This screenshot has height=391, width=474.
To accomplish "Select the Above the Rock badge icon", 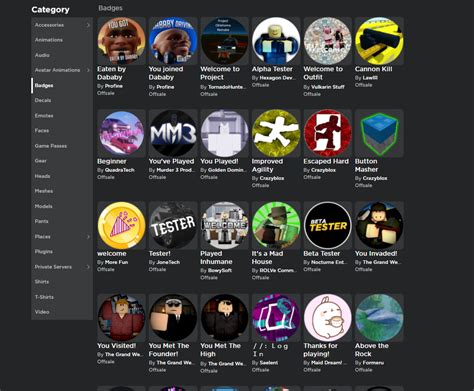I will (379, 318).
